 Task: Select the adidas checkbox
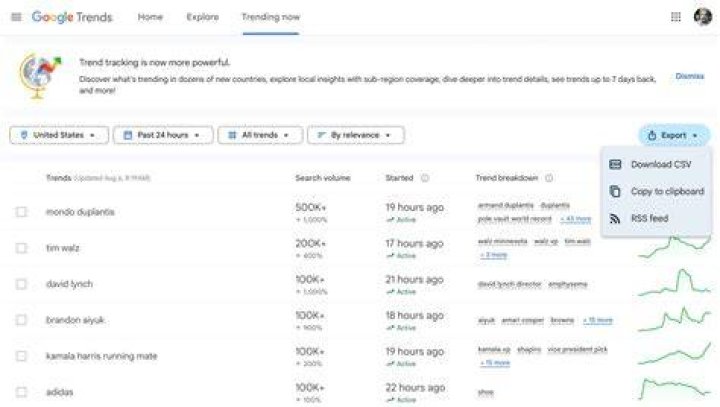(21, 392)
